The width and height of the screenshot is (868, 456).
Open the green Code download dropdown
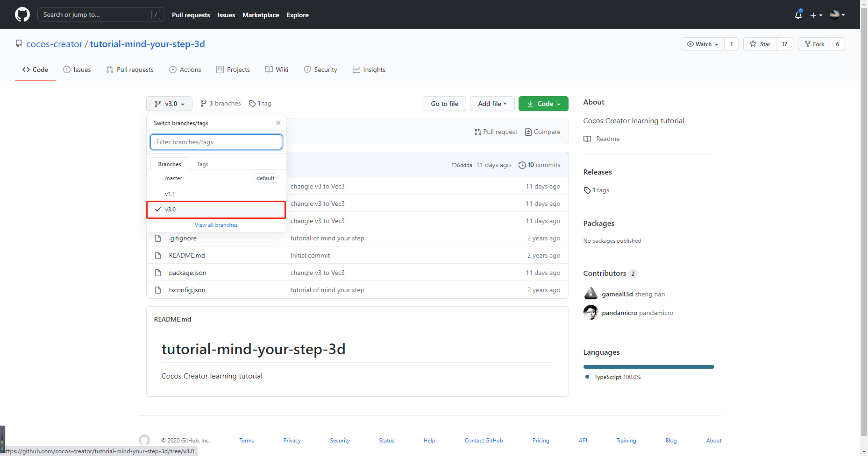[x=543, y=104]
